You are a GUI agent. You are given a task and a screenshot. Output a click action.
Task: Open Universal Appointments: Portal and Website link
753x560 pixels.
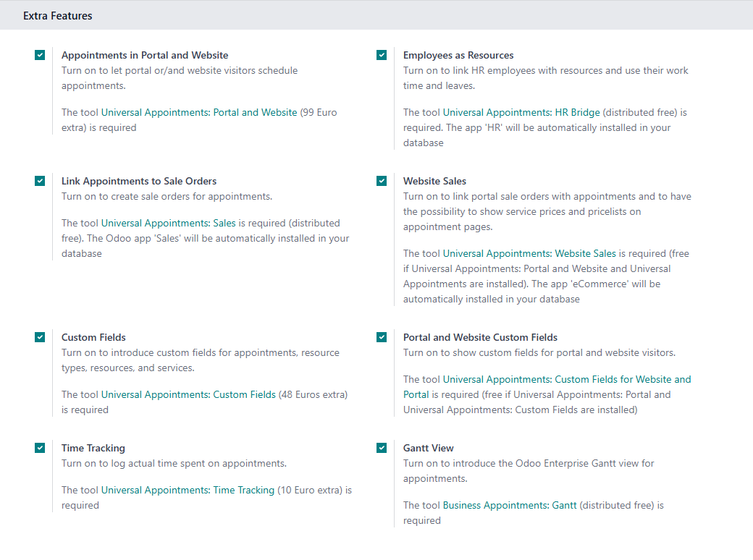click(x=199, y=112)
